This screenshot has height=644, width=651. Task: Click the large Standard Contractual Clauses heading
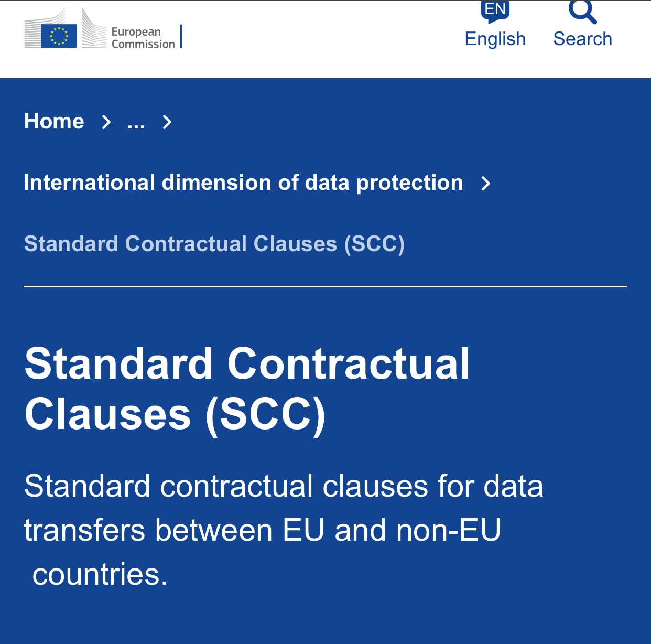point(247,389)
